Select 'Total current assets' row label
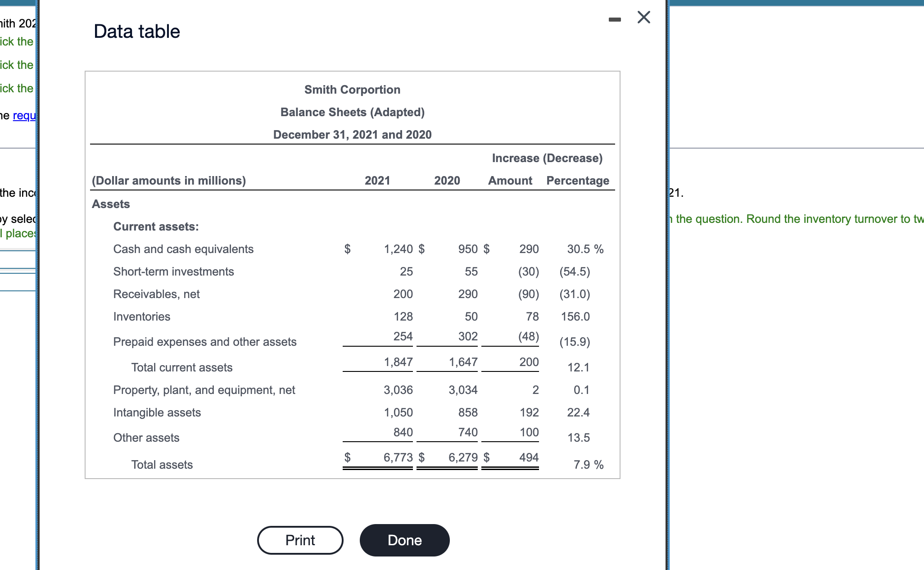This screenshot has height=570, width=924. (x=182, y=367)
